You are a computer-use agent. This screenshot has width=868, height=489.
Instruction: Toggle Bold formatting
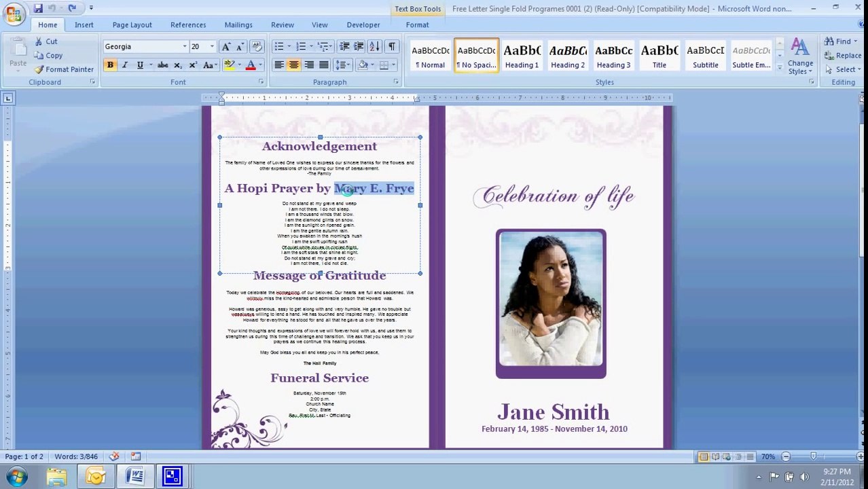click(x=110, y=65)
